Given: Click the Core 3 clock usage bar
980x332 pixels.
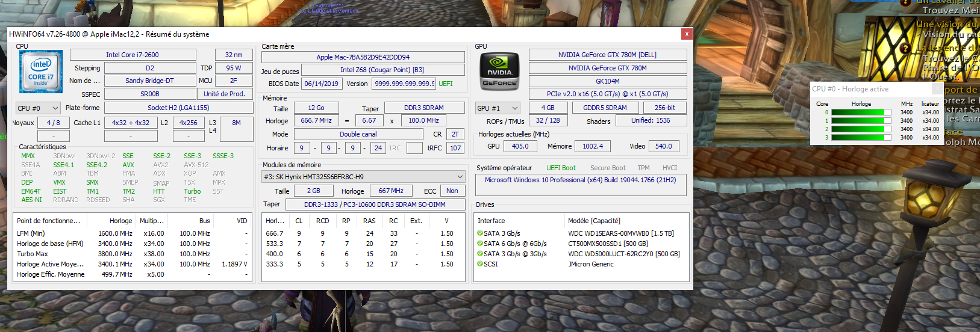Looking at the screenshot, I should point(861,138).
